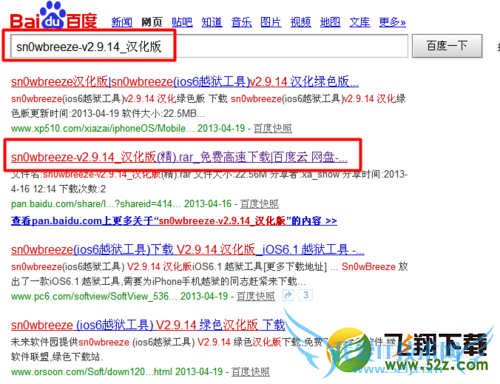Open the V2.9.14 汉化版_iOS6.1 越狱工具 result
The height and width of the screenshot is (384, 500).
click(188, 249)
